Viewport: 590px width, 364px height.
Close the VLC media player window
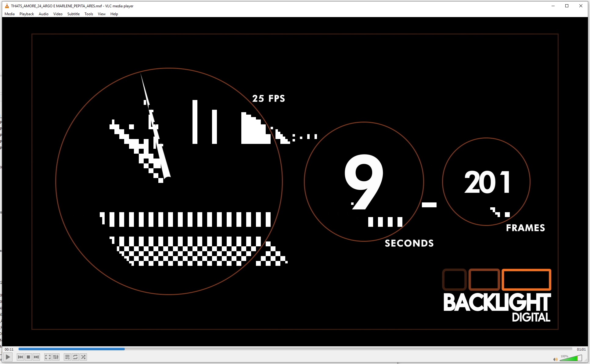coord(581,6)
